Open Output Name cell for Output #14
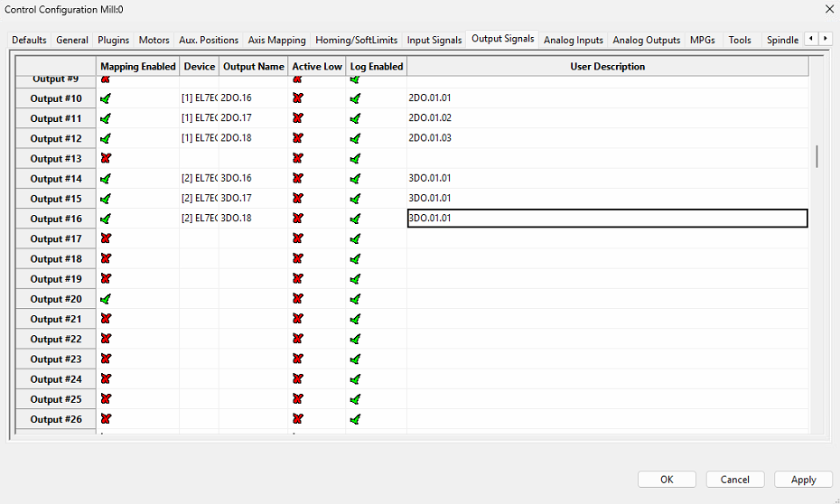The height and width of the screenshot is (504, 840). point(252,179)
